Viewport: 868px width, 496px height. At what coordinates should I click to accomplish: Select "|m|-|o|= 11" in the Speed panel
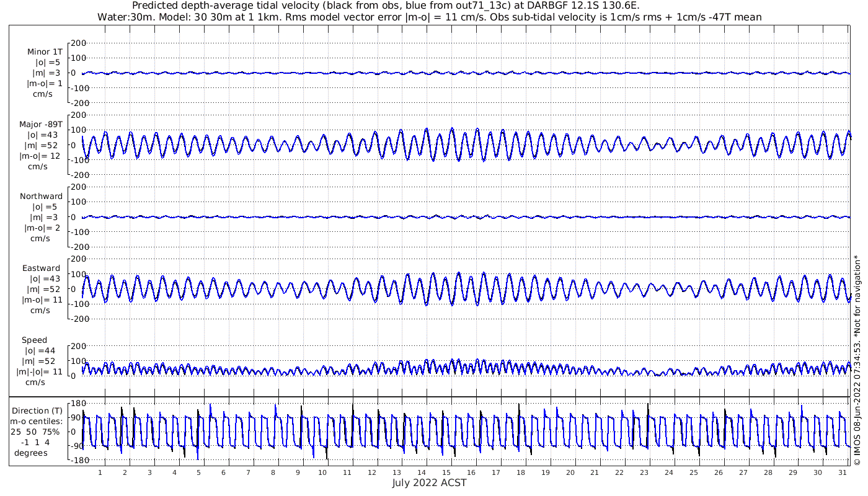40,372
